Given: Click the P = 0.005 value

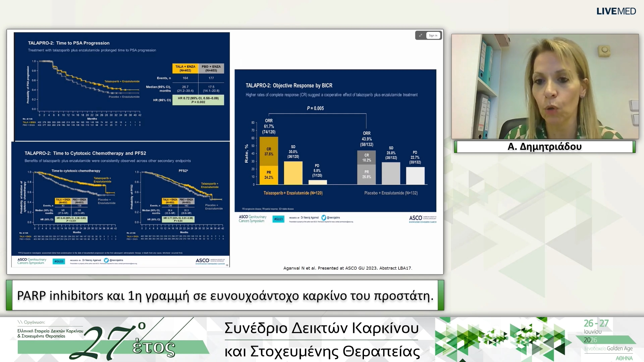Looking at the screenshot, I should [315, 108].
